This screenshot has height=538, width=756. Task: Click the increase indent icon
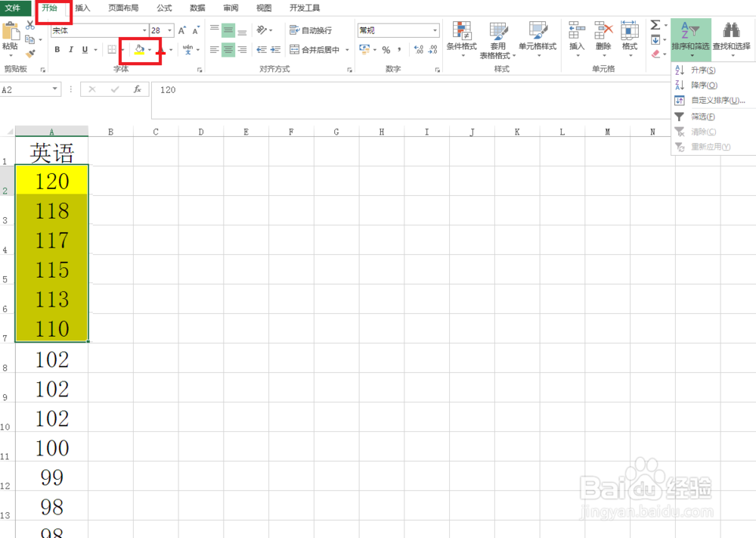[x=275, y=49]
